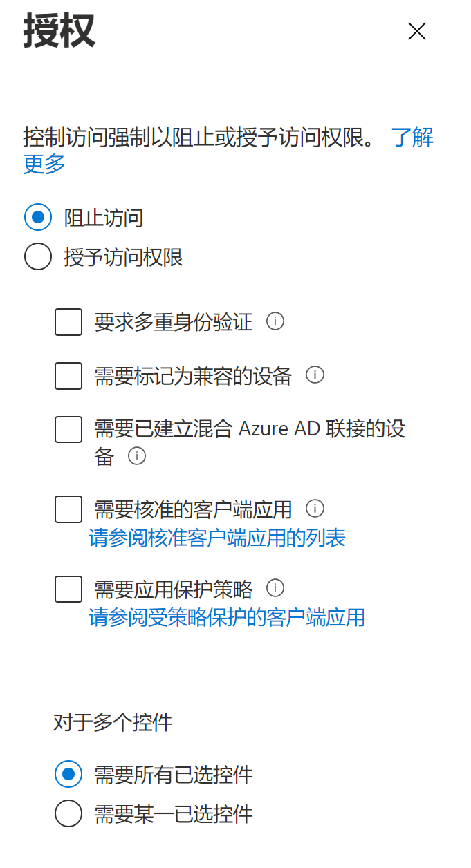This screenshot has width=471, height=868.
Task: Open 请参阅受策略保护的客户端应用 link
Action: [227, 617]
